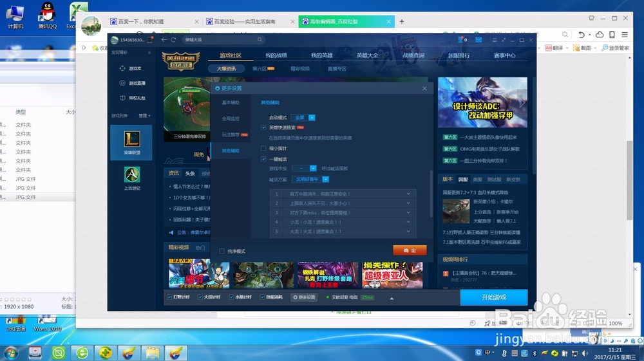Viewport: 644px width, 361px height.
Task: Expand phrase row 3 chevron
Action: [x=408, y=212]
